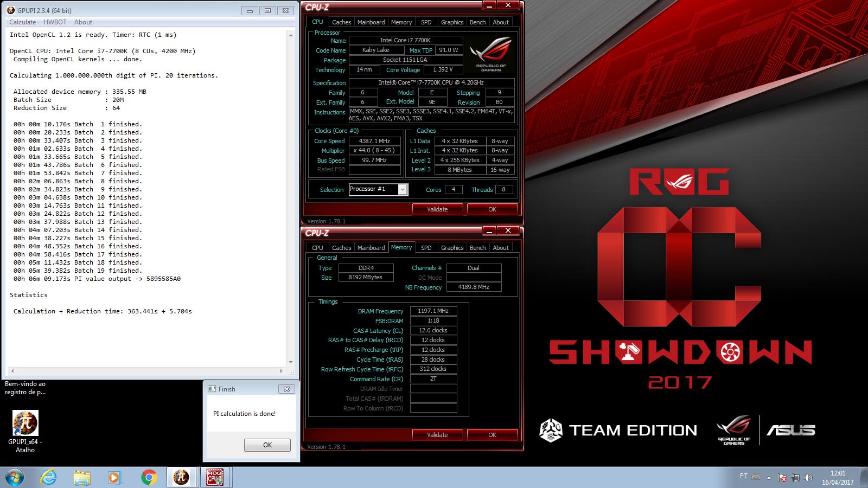
Task: Select the Graphics tab in lower CPU-Z
Action: coord(452,248)
